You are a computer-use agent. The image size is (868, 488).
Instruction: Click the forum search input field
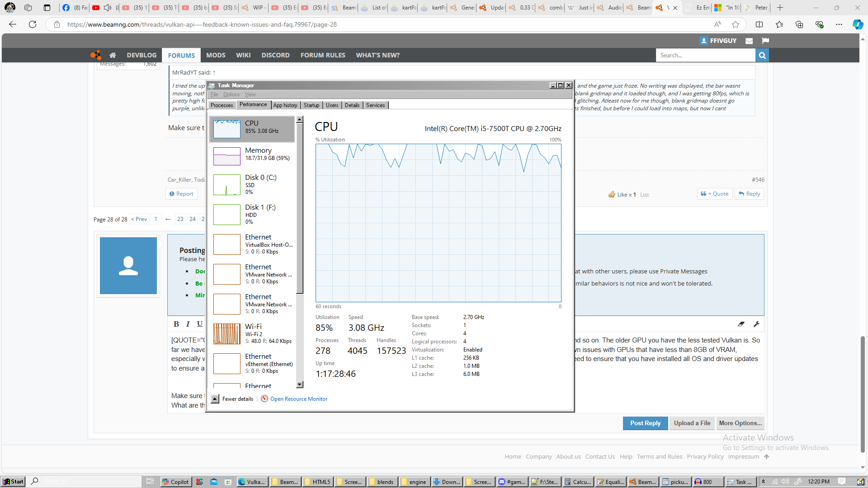[x=705, y=55]
